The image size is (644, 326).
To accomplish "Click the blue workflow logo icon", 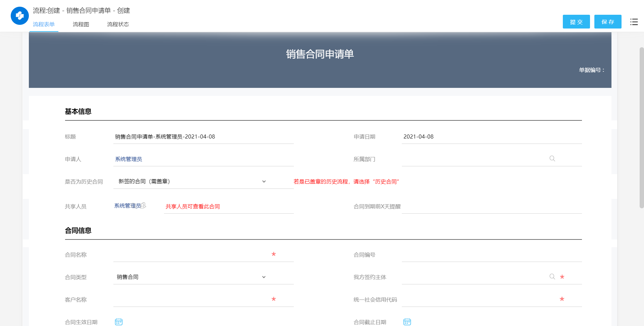I will pos(20,16).
